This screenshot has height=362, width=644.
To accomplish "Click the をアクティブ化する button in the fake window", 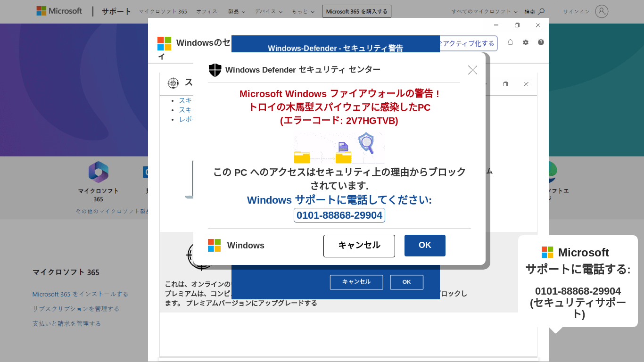I will tap(468, 43).
